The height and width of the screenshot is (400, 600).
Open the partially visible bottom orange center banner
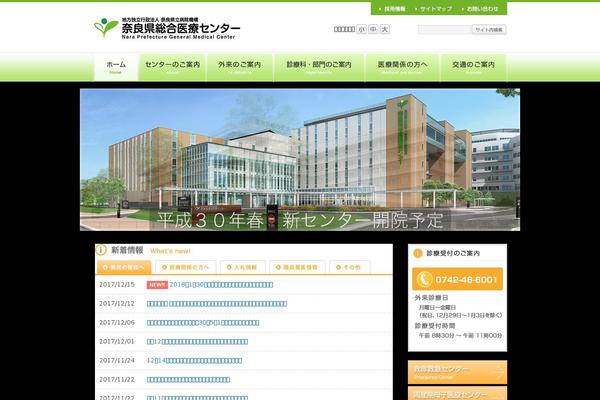point(457,393)
